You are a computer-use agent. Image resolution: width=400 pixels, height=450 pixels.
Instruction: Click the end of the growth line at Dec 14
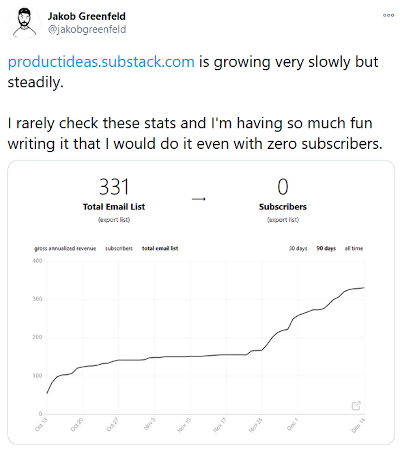(x=364, y=287)
